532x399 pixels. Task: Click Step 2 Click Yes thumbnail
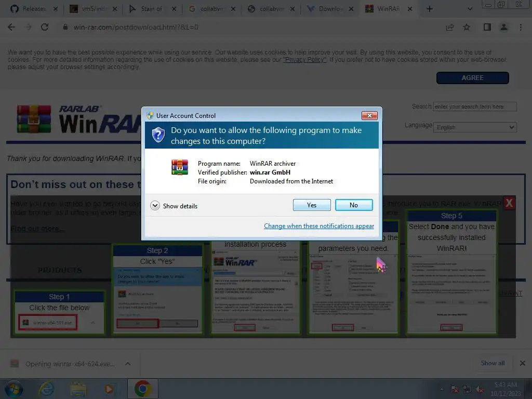157,289
